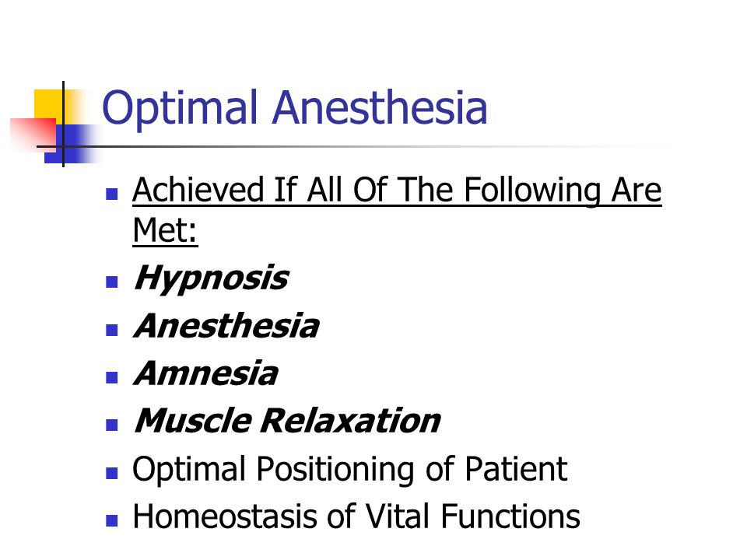Viewport: 747px width, 560px height.
Task: Select the bold word Hypnosis
Action: point(212,278)
